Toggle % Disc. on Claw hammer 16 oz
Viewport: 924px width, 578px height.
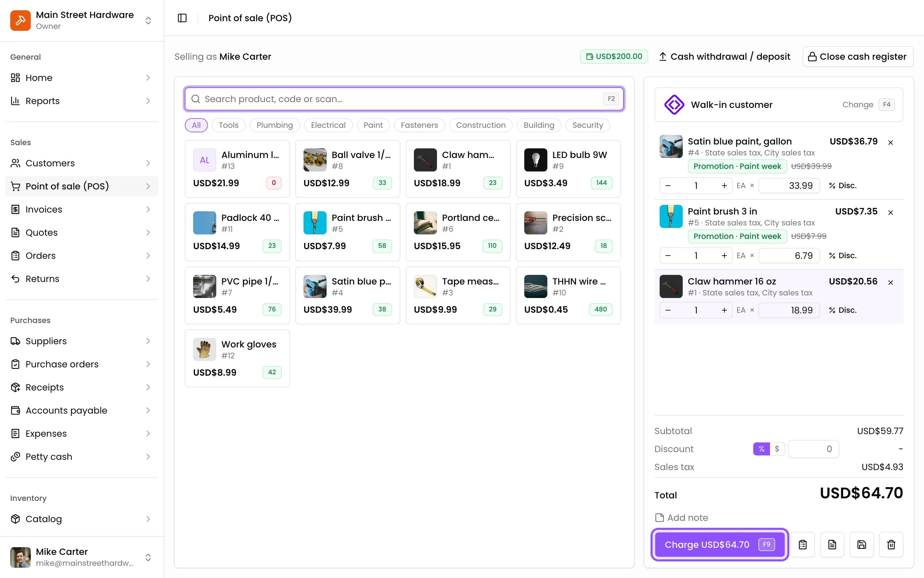pyautogui.click(x=842, y=310)
